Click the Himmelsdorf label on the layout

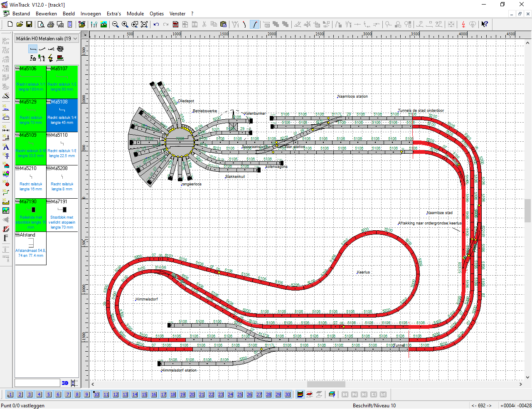[x=147, y=299]
